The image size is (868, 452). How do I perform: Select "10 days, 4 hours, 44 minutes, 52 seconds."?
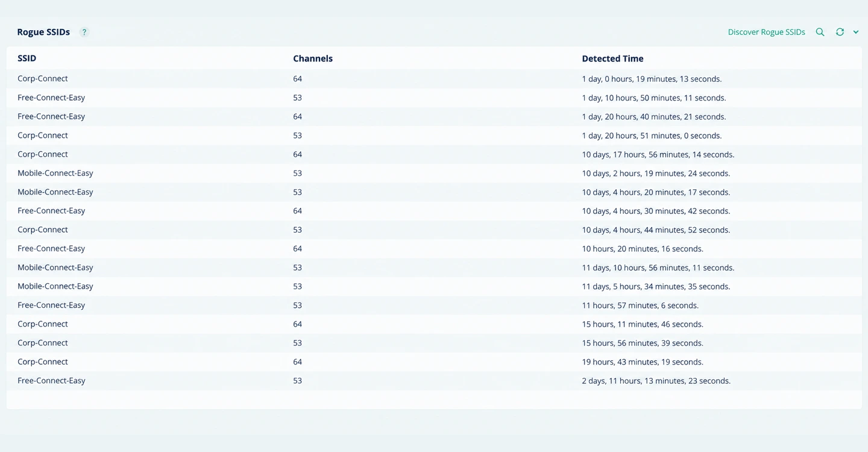(x=656, y=230)
